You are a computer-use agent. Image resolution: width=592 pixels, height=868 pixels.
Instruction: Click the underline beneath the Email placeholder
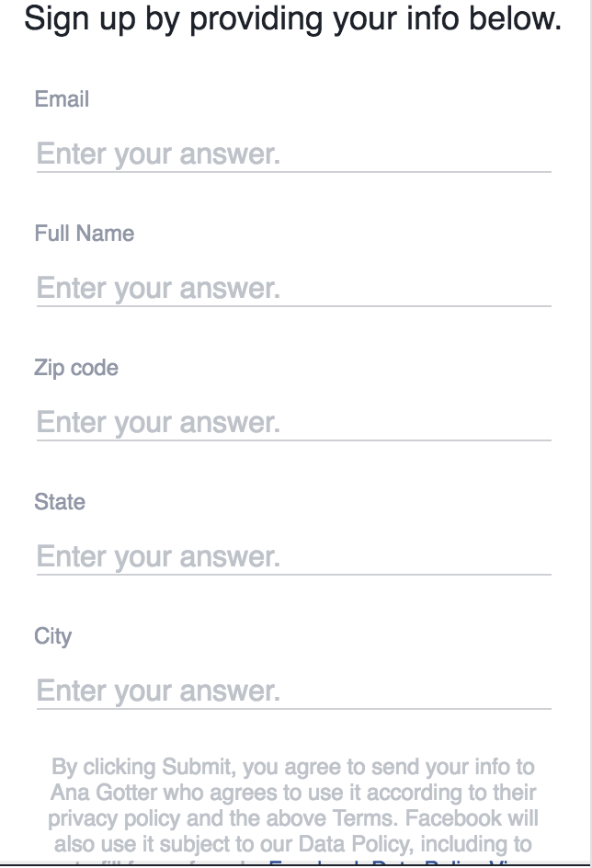coord(294,172)
